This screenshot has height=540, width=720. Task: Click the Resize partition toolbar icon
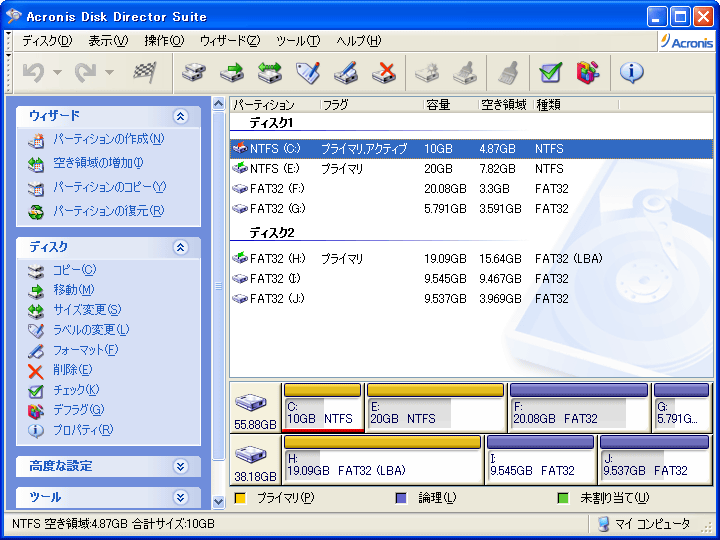click(x=270, y=72)
